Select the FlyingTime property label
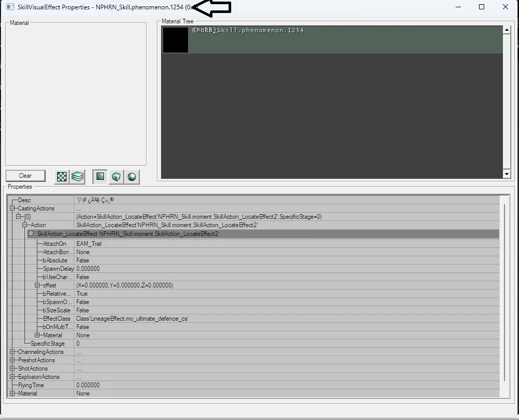This screenshot has width=519, height=420. tap(31, 385)
